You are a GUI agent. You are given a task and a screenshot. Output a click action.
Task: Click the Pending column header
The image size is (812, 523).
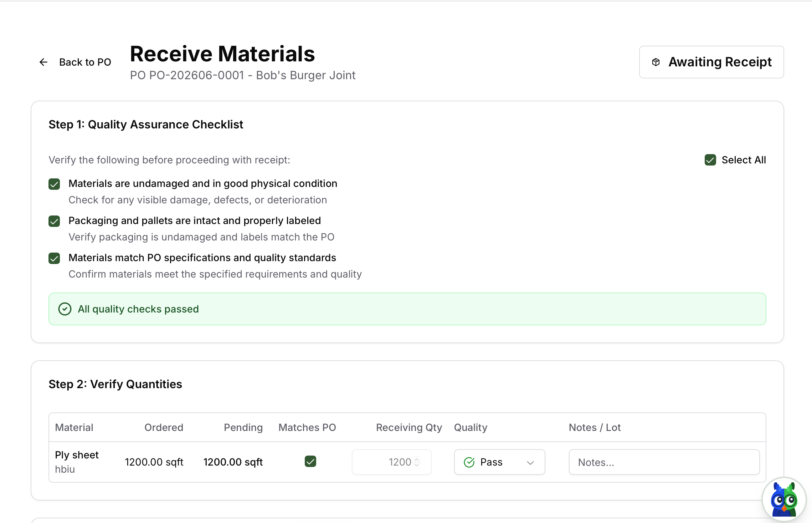coord(243,427)
